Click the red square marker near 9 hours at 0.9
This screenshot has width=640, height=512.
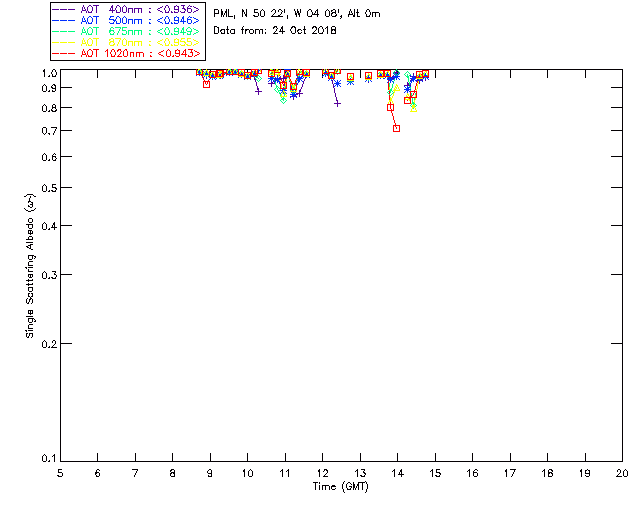tap(207, 84)
